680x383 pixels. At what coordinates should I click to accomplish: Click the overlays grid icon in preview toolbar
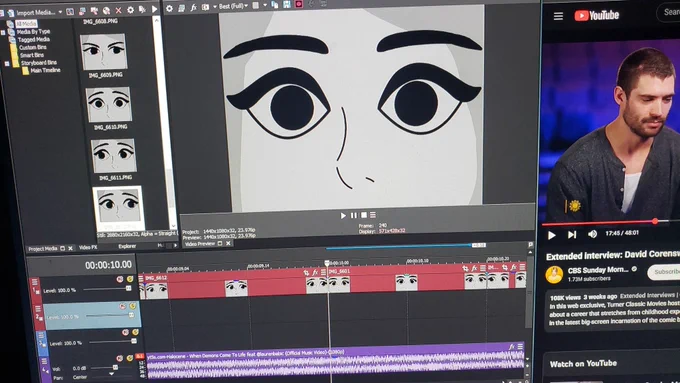[x=256, y=5]
